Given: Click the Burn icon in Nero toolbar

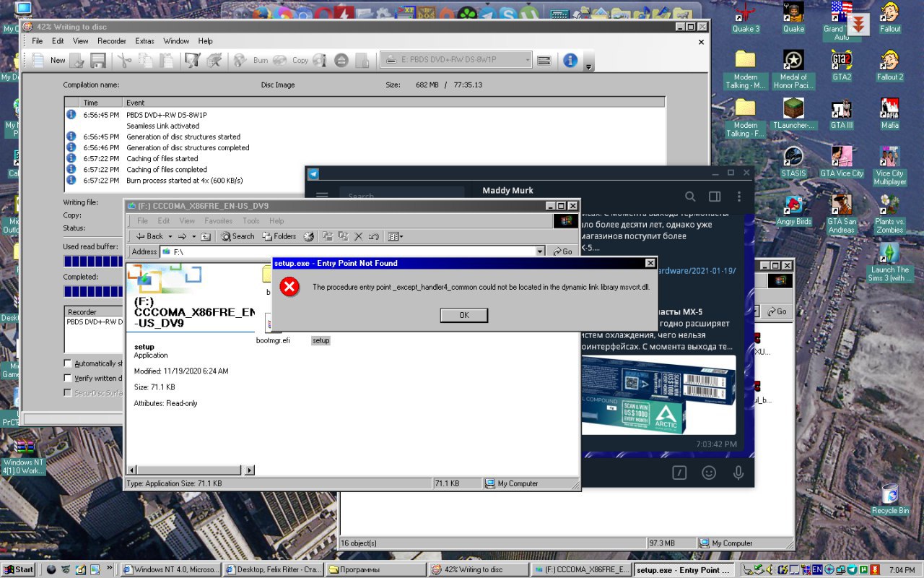Looking at the screenshot, I should 240,61.
